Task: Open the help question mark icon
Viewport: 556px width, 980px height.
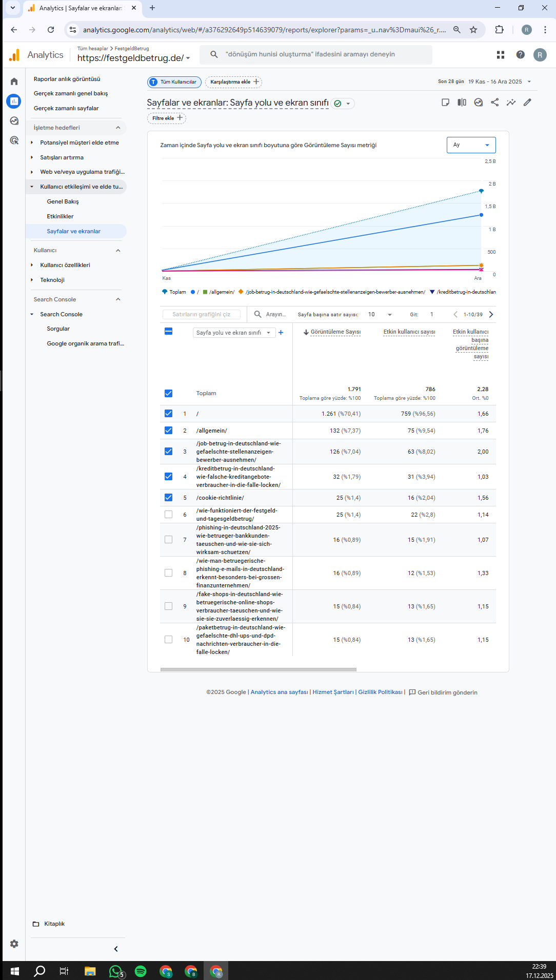Action: coord(520,55)
